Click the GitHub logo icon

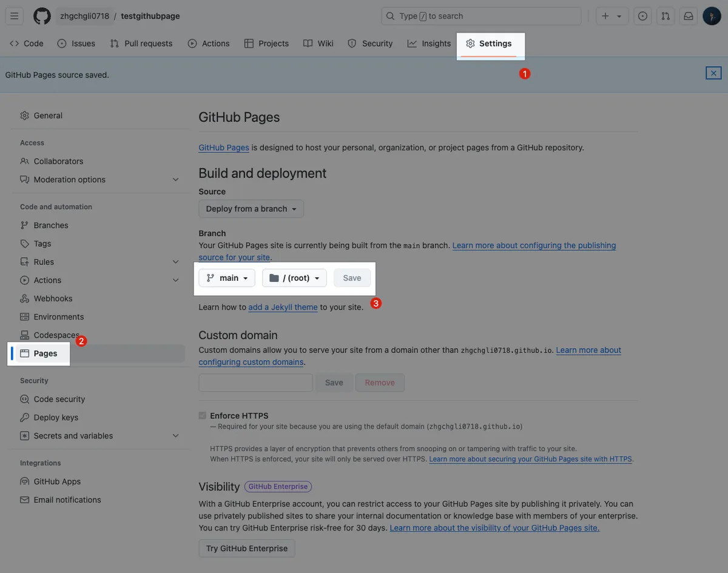[42, 16]
